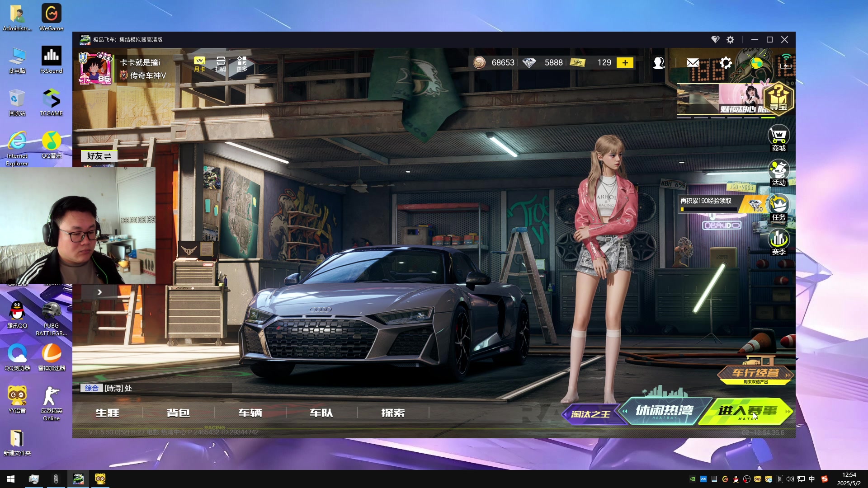The width and height of the screenshot is (868, 488).
Task: Open the 车行经营 dealership banner
Action: (755, 373)
